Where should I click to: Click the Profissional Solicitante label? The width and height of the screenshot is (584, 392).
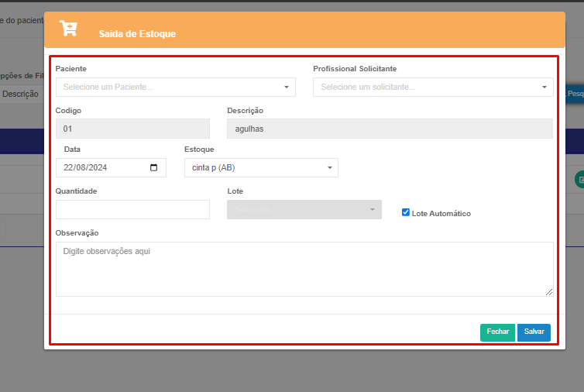click(x=355, y=69)
